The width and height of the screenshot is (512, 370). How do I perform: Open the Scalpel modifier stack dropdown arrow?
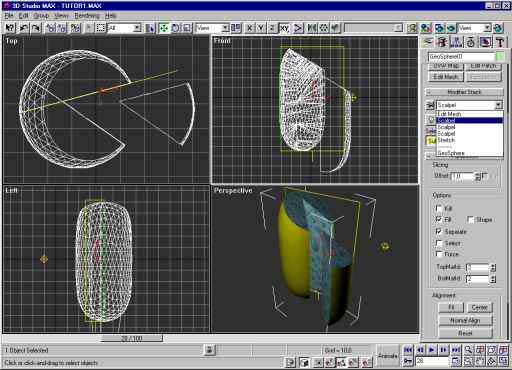click(x=498, y=105)
